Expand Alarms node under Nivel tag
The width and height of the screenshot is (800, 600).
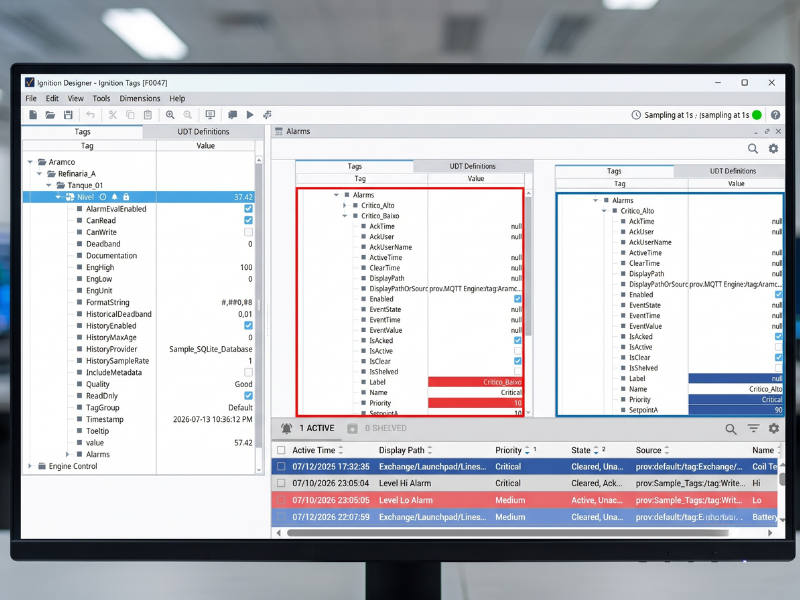pyautogui.click(x=67, y=454)
